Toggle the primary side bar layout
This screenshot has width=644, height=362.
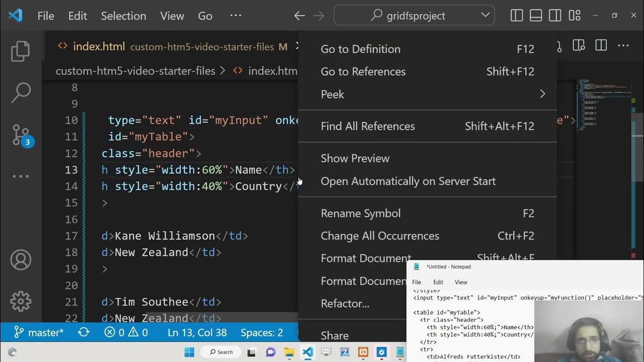coord(517,16)
